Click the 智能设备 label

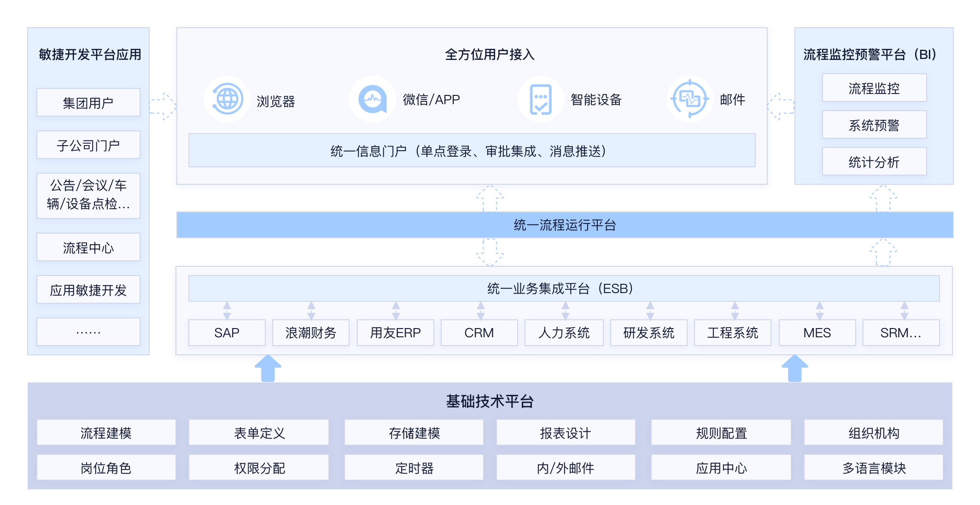click(x=596, y=100)
